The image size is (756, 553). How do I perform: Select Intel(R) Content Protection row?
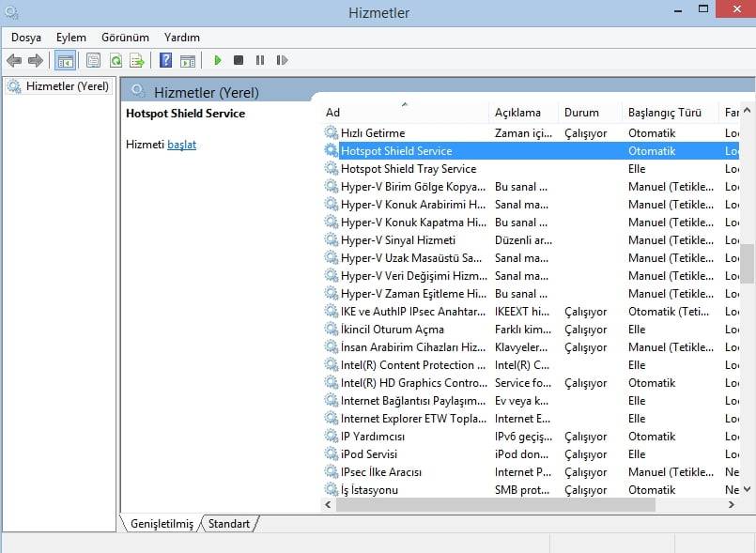[x=531, y=365]
